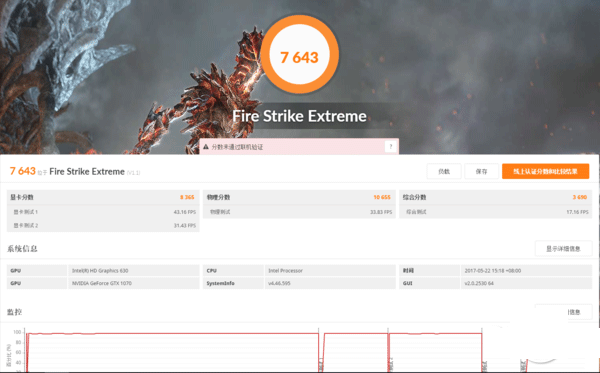Select the 显卡测试 1 row
The height and width of the screenshot is (373, 600).
103,212
